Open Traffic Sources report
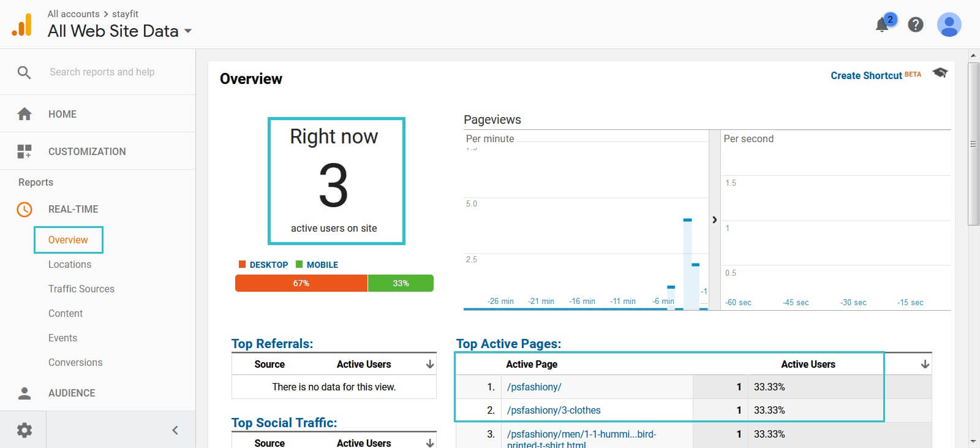 (81, 289)
